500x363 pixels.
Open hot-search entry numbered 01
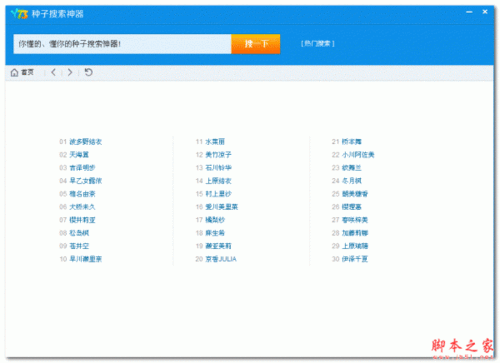(86, 142)
